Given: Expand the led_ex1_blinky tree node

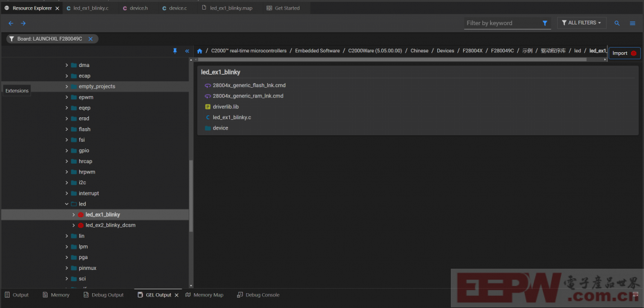Looking at the screenshot, I should click(x=73, y=215).
